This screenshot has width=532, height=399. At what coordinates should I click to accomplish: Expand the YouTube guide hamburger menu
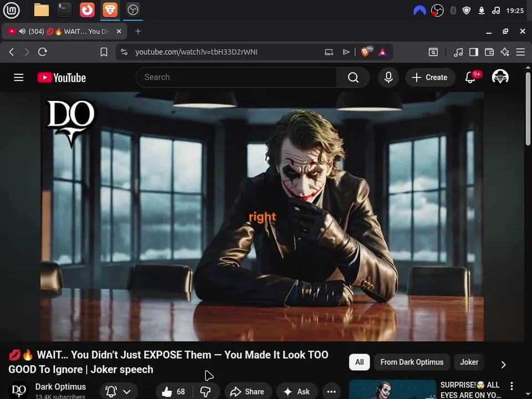[x=19, y=78]
